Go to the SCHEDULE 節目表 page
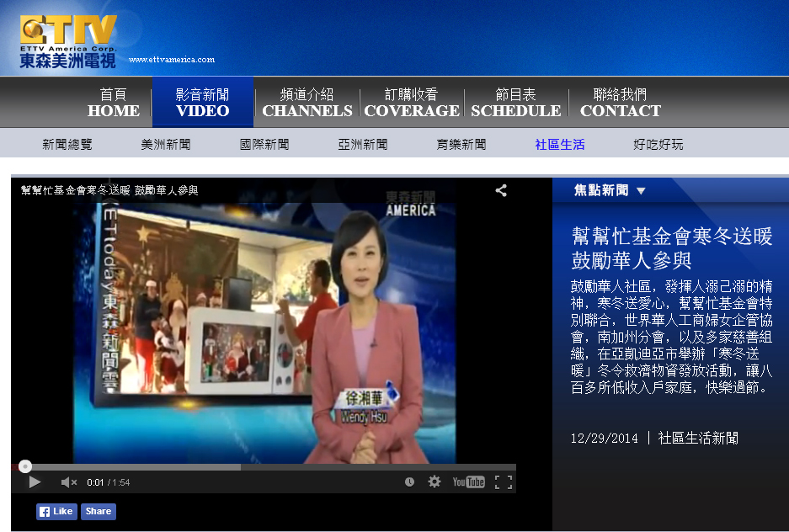This screenshot has height=532, width=789. tap(515, 103)
